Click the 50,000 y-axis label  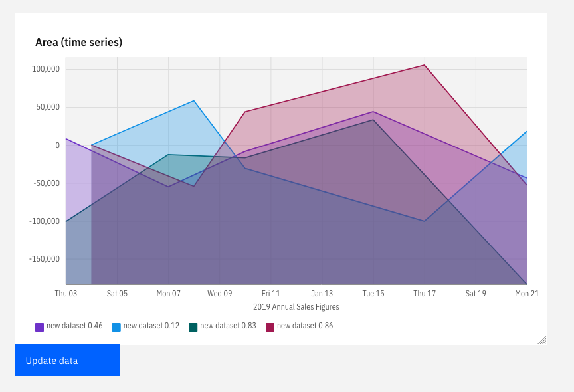coord(48,107)
